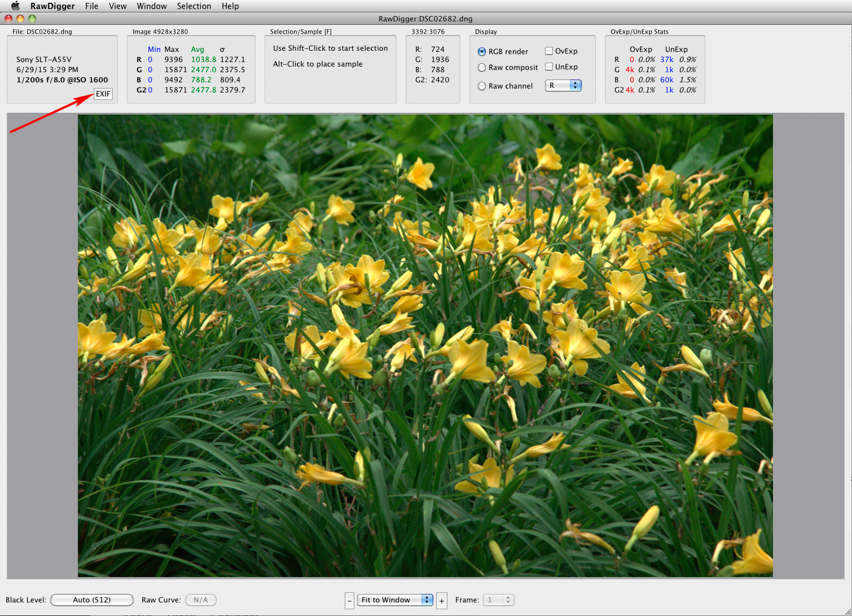Click the Alt-Click to place sample text
The image size is (852, 616).
pyautogui.click(x=318, y=64)
